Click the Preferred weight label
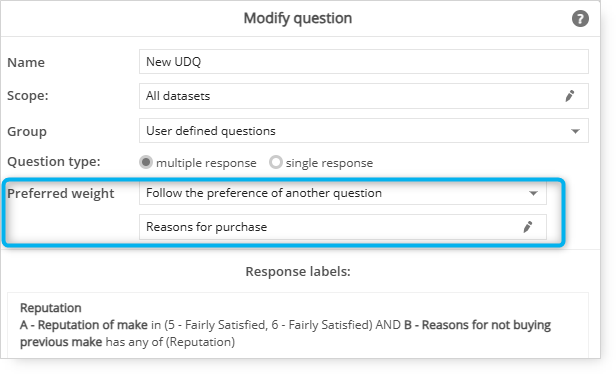Screen dimensions: 616x374 [x=60, y=193]
